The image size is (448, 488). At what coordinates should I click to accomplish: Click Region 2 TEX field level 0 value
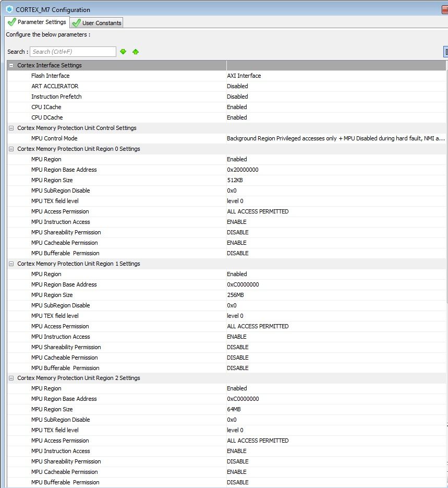point(235,430)
